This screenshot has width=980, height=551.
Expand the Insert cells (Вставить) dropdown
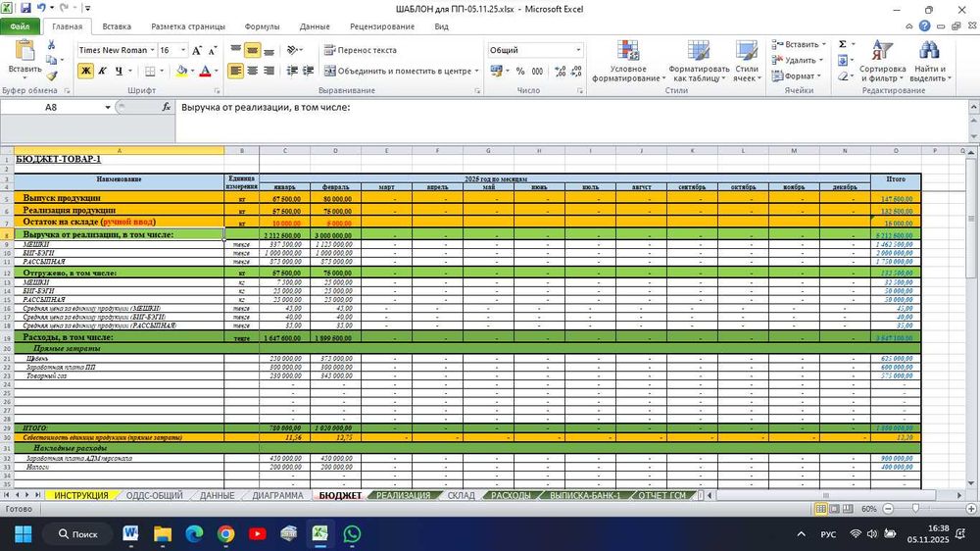pos(824,44)
